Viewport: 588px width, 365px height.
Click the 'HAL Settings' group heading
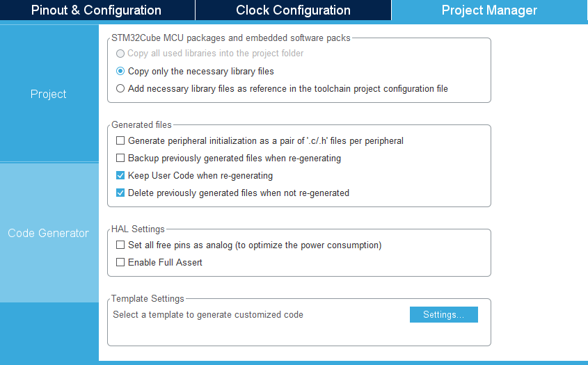(x=138, y=229)
